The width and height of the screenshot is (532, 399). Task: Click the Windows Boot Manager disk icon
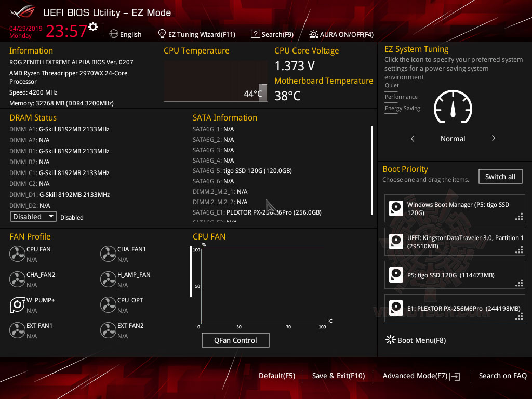pos(396,208)
